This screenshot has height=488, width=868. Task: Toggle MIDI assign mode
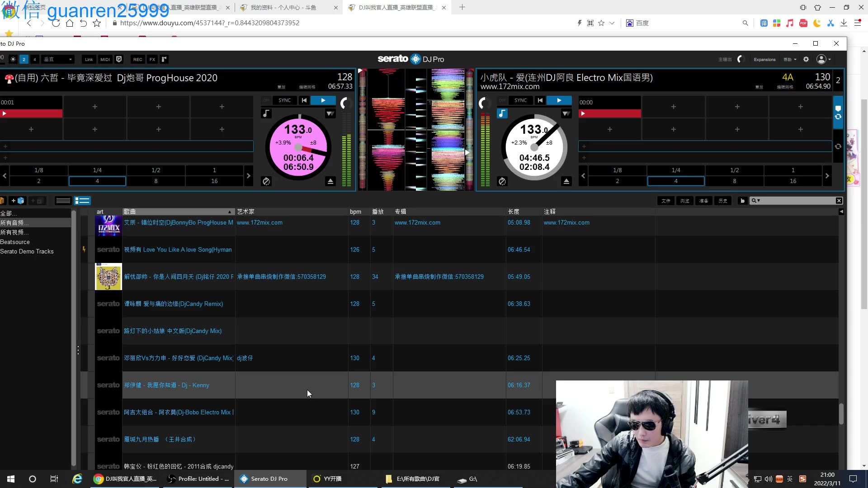click(105, 59)
